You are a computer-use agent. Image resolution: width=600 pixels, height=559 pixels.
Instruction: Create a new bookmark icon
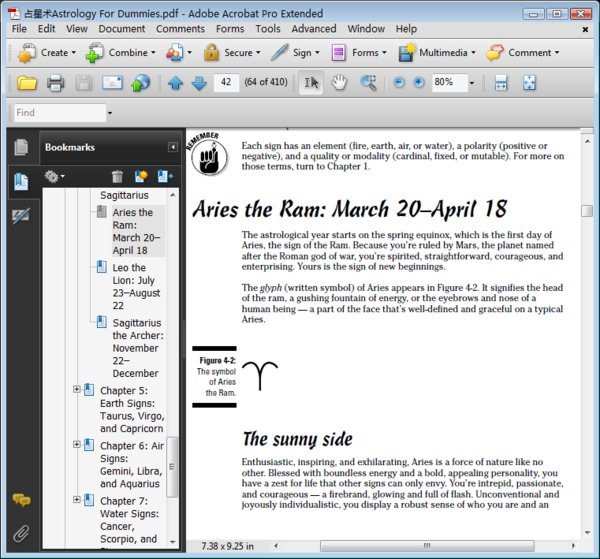pyautogui.click(x=141, y=176)
